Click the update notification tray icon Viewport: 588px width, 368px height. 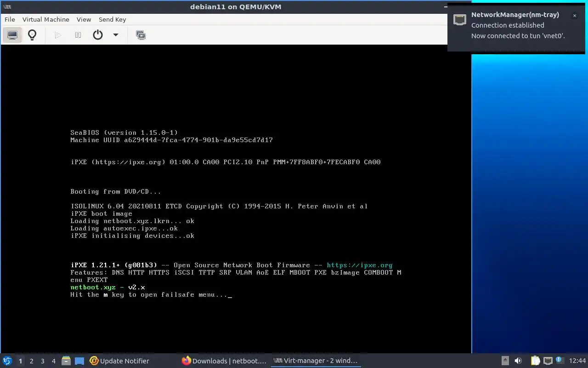(560, 361)
